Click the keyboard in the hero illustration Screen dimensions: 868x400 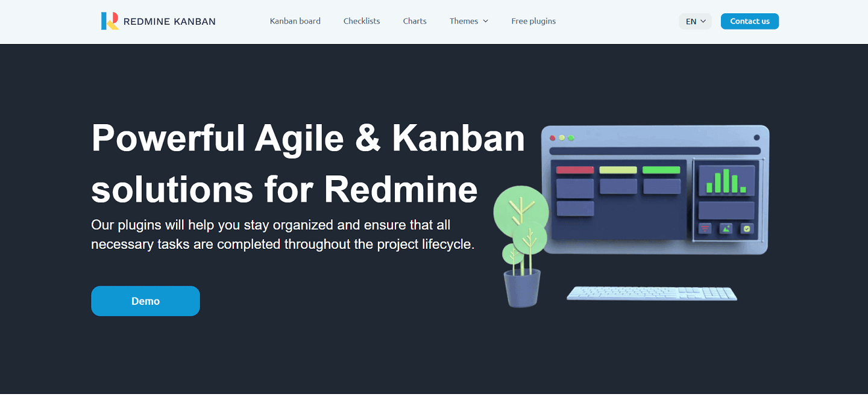pos(651,293)
